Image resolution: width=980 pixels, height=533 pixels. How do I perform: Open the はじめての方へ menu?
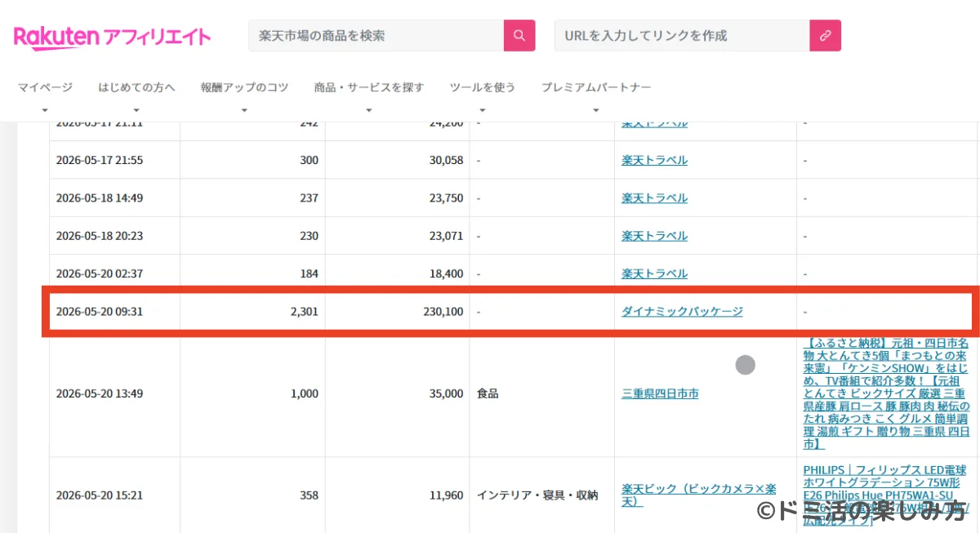pyautogui.click(x=136, y=87)
